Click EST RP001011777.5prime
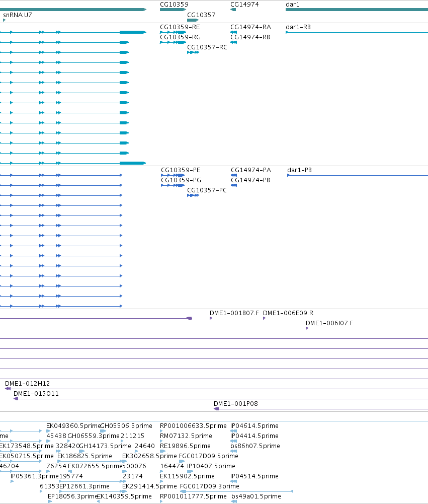 [x=193, y=496]
